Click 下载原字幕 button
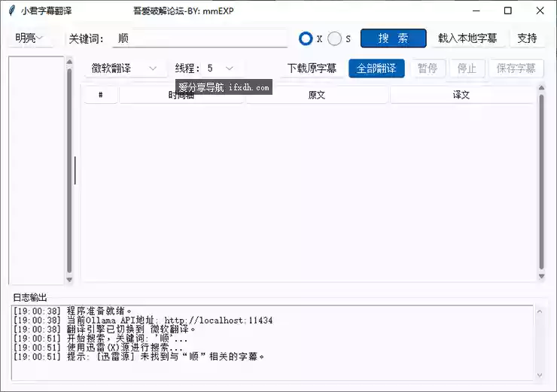 pos(312,68)
